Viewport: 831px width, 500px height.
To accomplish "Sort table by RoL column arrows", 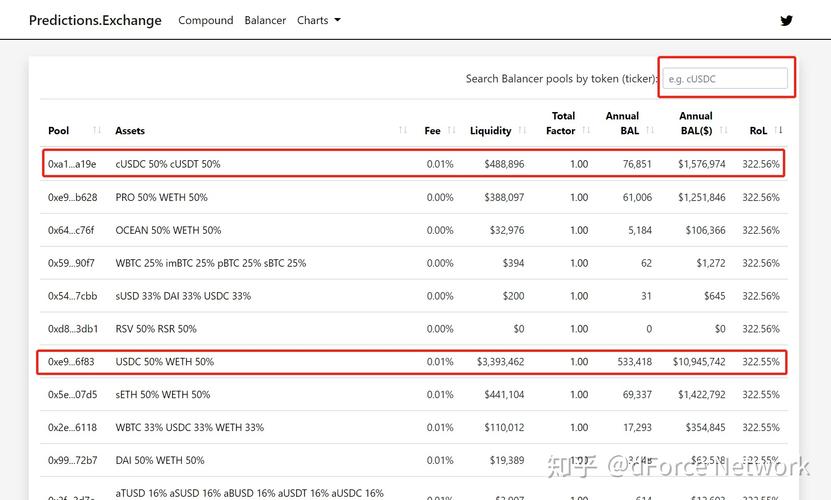I will coord(778,130).
